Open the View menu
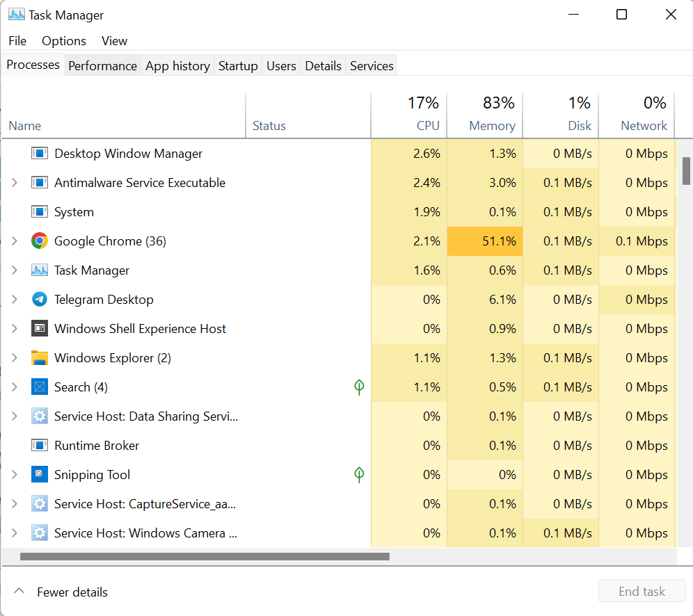693x616 pixels. pos(114,41)
